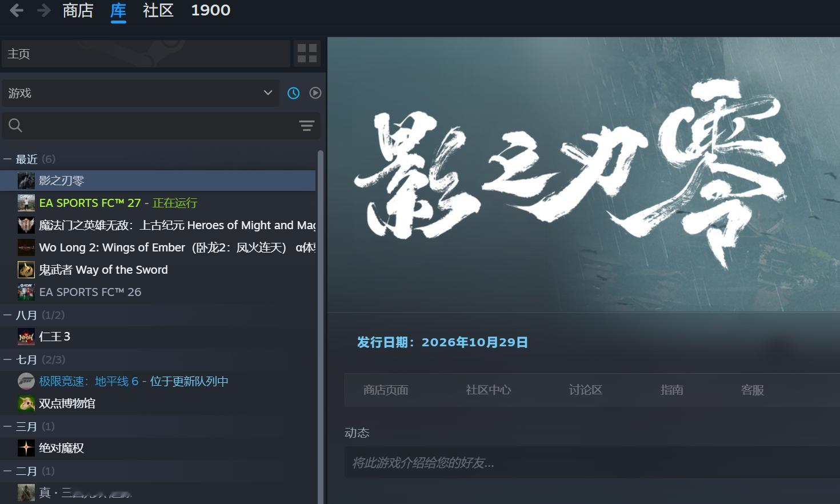Viewport: 840px width, 504px height.
Task: Click 魔法门之英雄无敌 game icon
Action: point(26,225)
